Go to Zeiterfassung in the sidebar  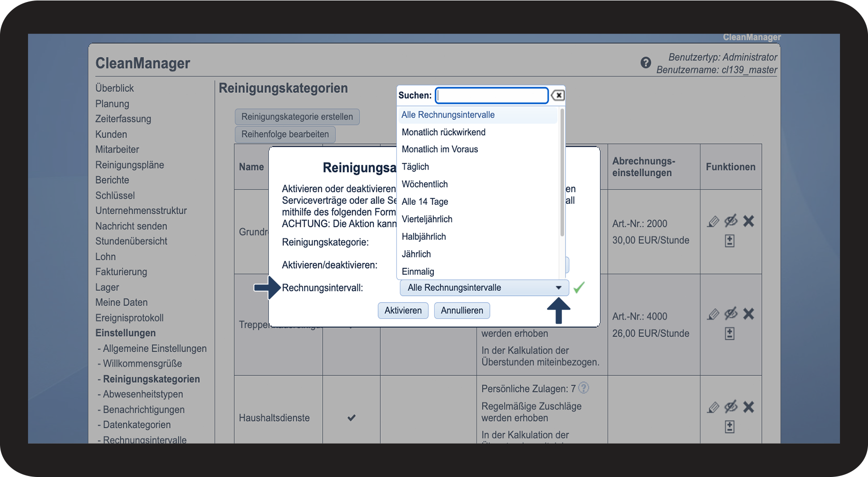tap(123, 119)
